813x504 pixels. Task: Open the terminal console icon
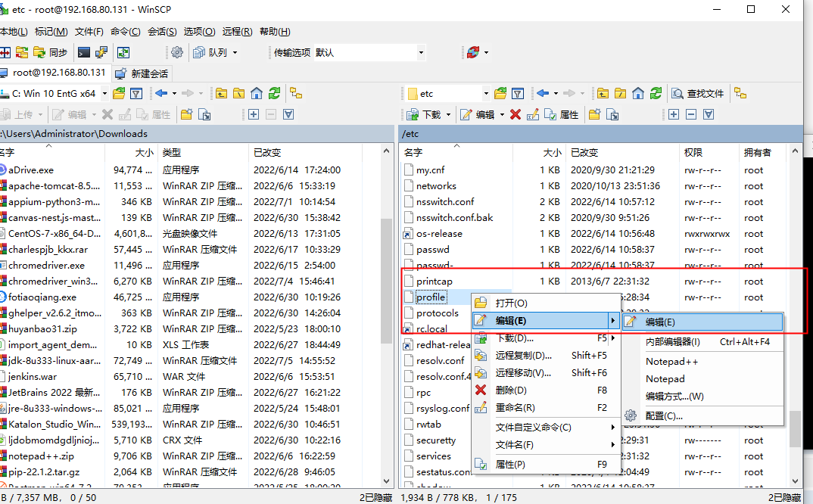click(84, 52)
